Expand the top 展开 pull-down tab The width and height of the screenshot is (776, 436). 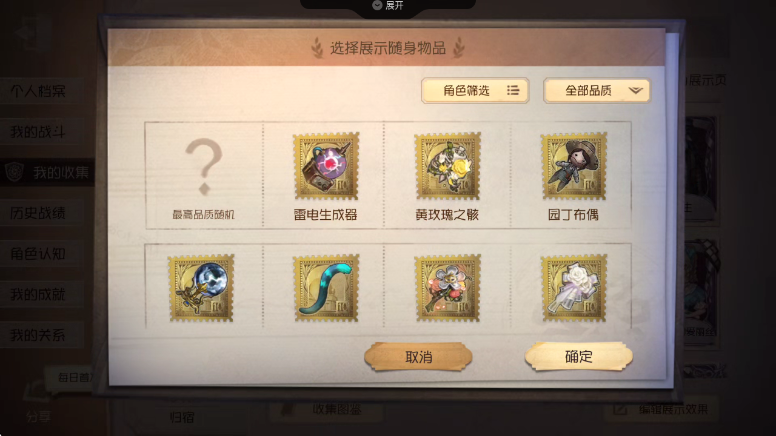pos(388,6)
